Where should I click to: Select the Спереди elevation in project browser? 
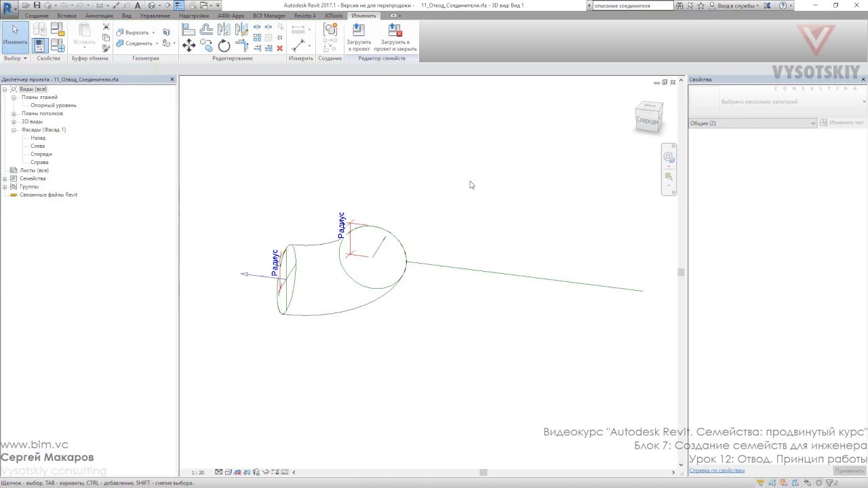tap(41, 155)
